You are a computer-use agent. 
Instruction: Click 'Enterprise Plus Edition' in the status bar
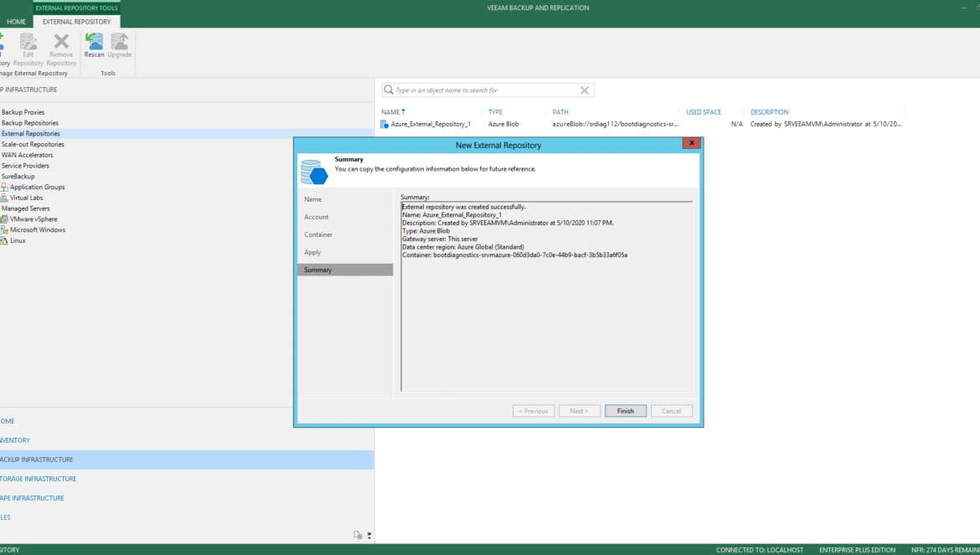click(x=857, y=550)
